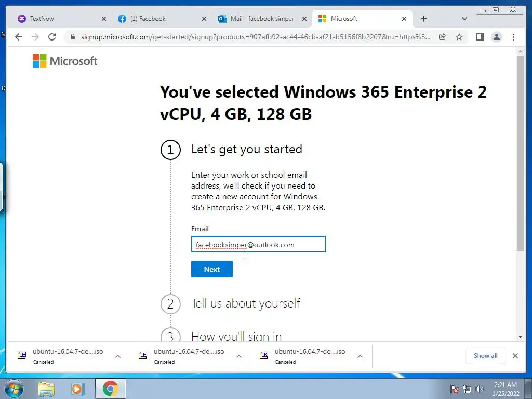Screen dimensions: 532x399
Task: Switch to the Mail - facebook simper tab
Action: pos(261,19)
